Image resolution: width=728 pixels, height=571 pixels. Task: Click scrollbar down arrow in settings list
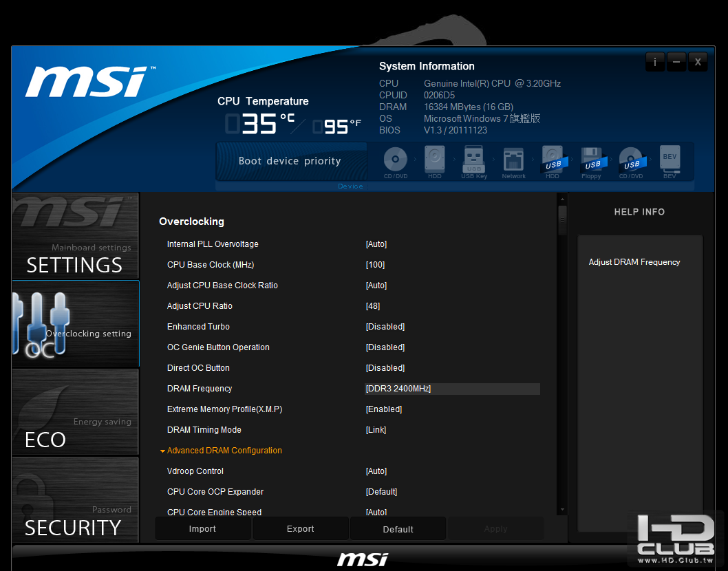pyautogui.click(x=562, y=509)
